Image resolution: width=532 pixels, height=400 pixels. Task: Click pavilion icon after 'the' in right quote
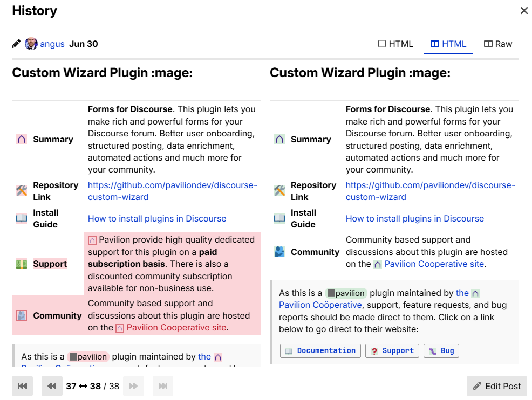(x=476, y=294)
